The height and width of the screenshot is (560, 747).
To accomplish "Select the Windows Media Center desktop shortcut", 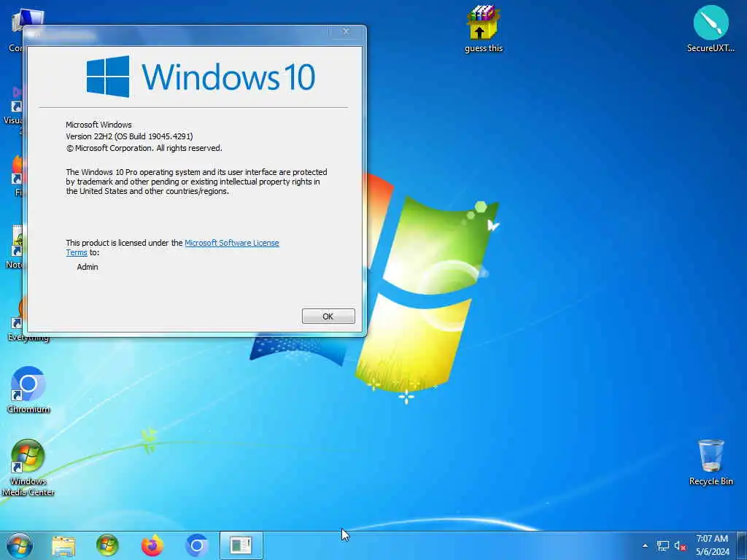I will [28, 467].
